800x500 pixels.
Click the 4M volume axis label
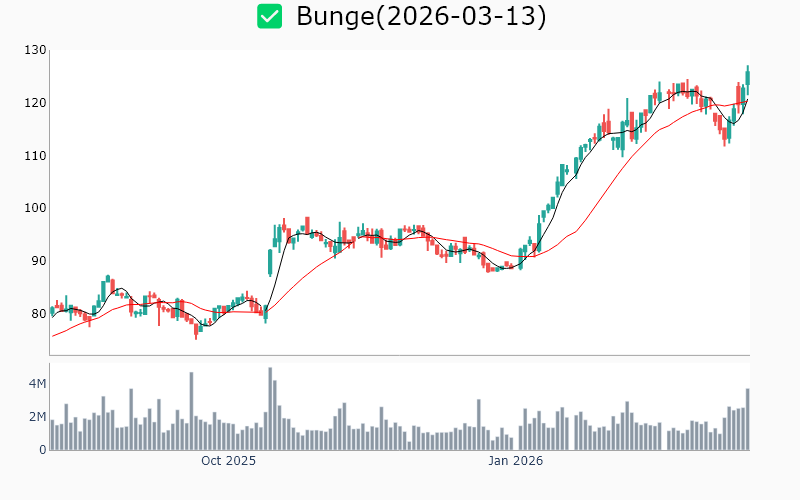pos(37,384)
